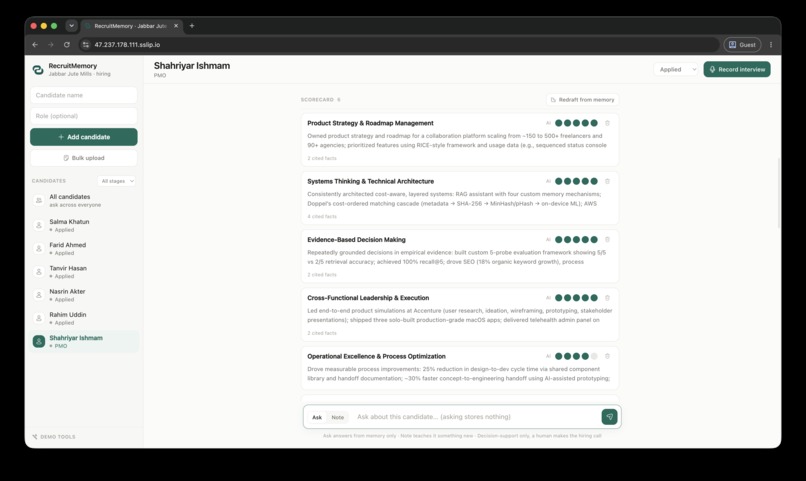Set Systems Thinking rating to second dot

[567, 181]
